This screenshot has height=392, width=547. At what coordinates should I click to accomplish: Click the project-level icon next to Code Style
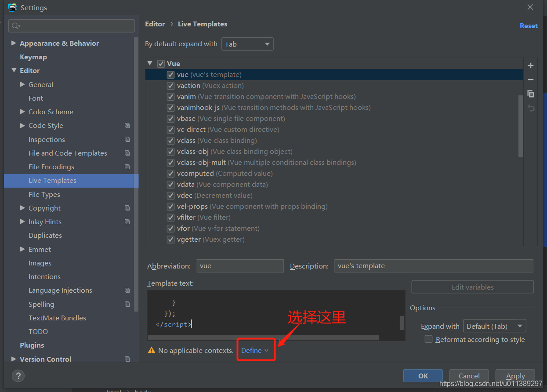127,126
